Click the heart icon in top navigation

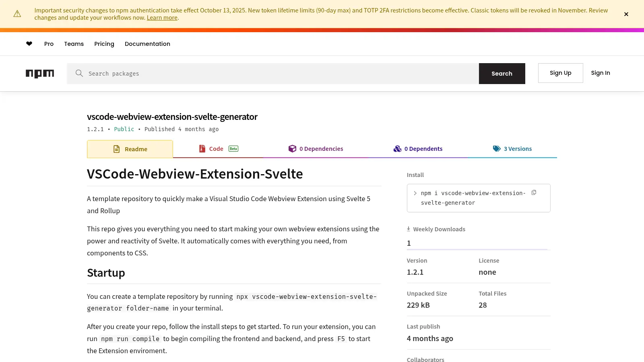tap(29, 44)
